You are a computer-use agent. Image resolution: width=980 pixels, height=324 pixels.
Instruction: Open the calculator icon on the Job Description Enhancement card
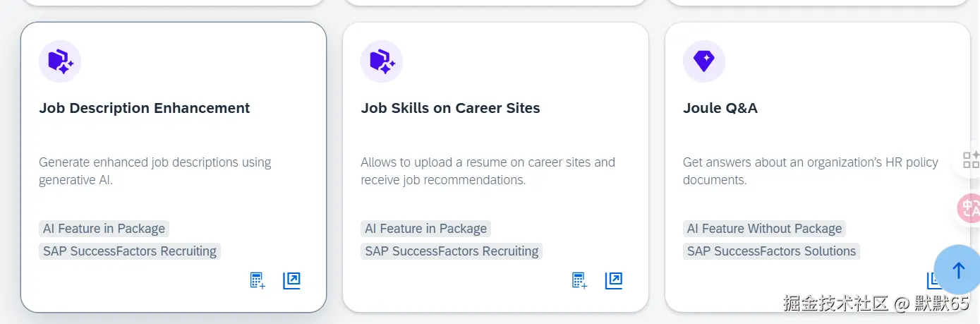pyautogui.click(x=258, y=281)
